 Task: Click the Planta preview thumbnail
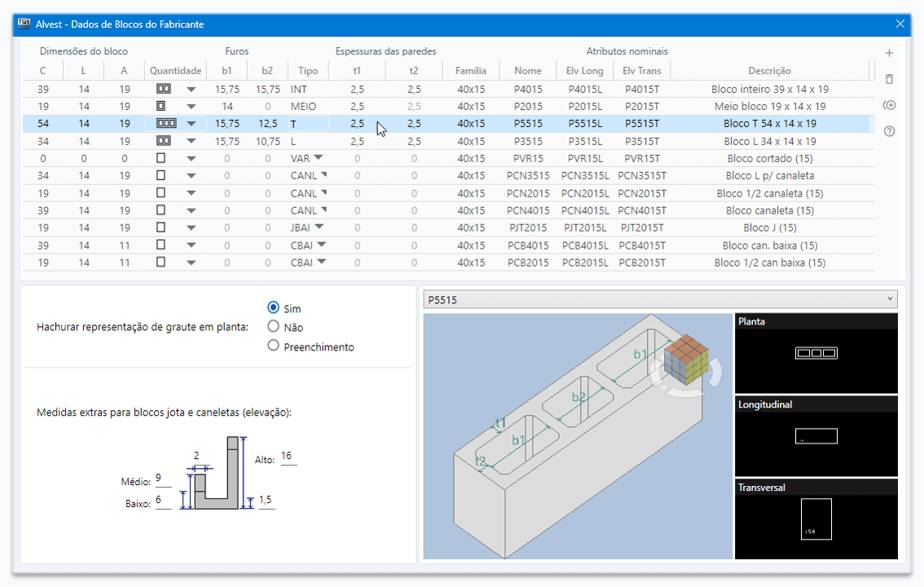[x=816, y=353]
